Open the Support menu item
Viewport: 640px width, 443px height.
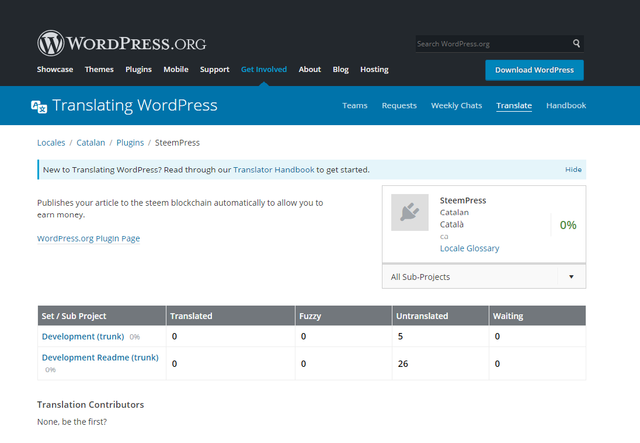tap(215, 69)
